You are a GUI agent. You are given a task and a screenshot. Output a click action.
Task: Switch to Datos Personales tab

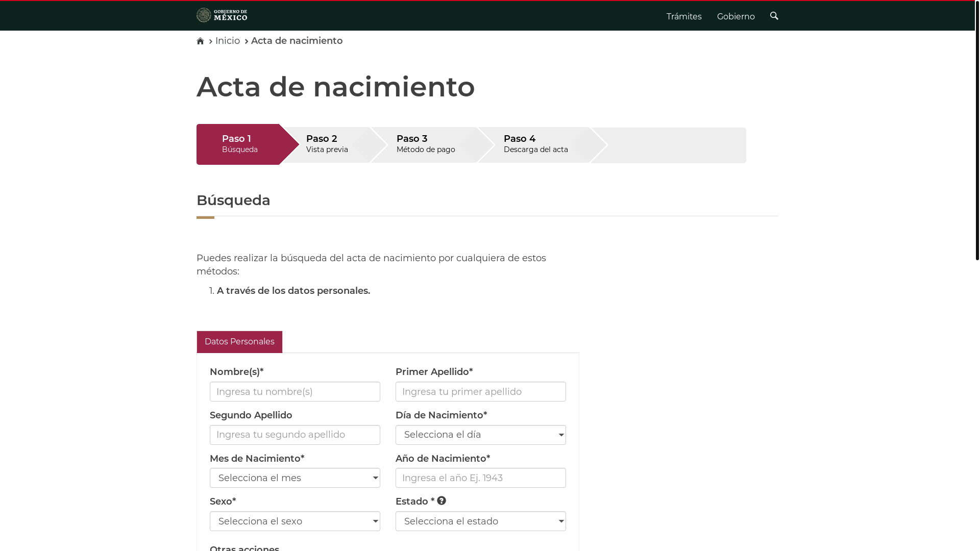coord(239,342)
